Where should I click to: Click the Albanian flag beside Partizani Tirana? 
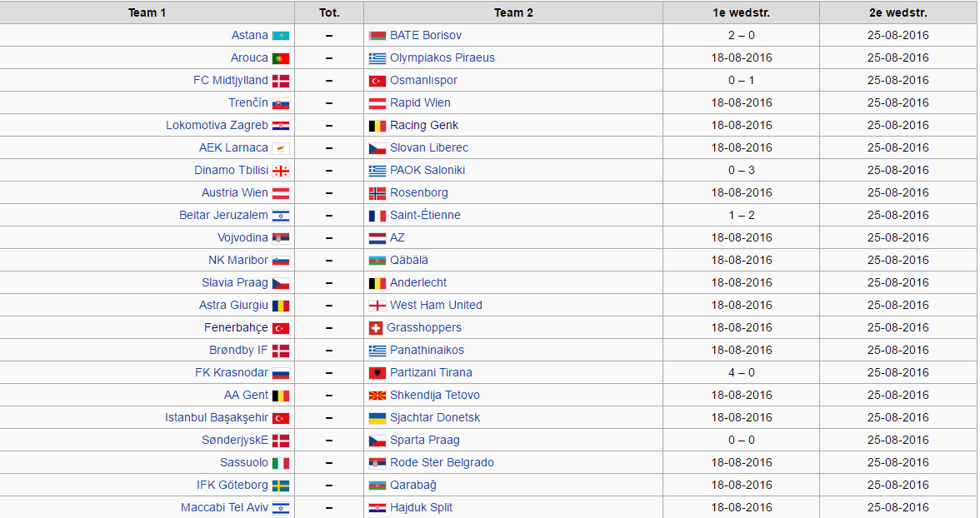(x=377, y=374)
